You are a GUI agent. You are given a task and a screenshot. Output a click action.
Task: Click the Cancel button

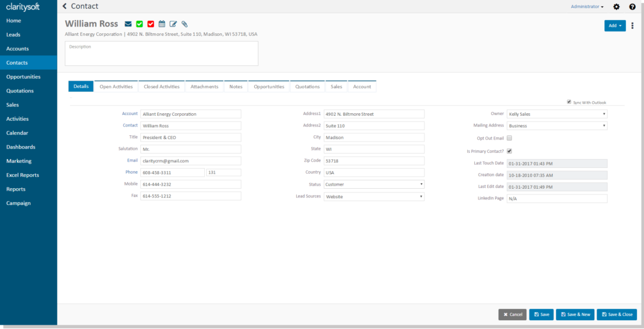pyautogui.click(x=513, y=315)
